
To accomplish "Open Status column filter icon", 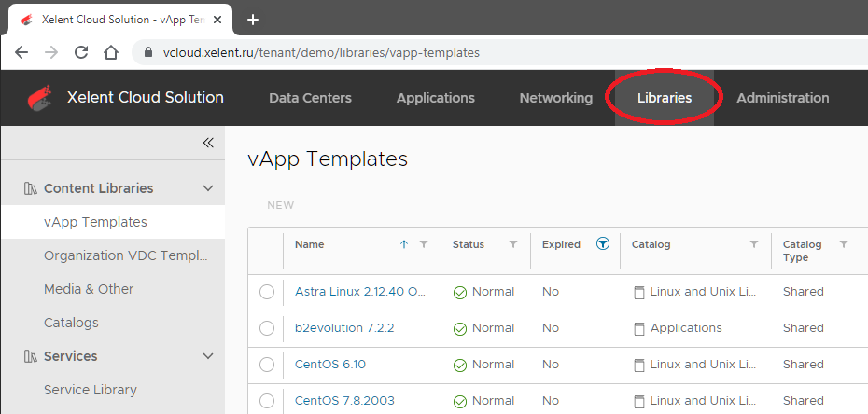I will click(513, 244).
